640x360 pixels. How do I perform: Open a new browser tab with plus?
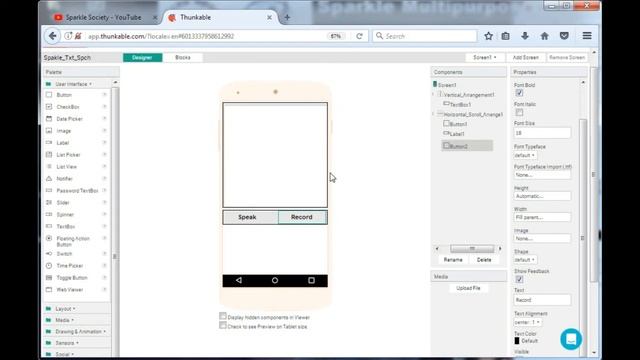[287, 17]
